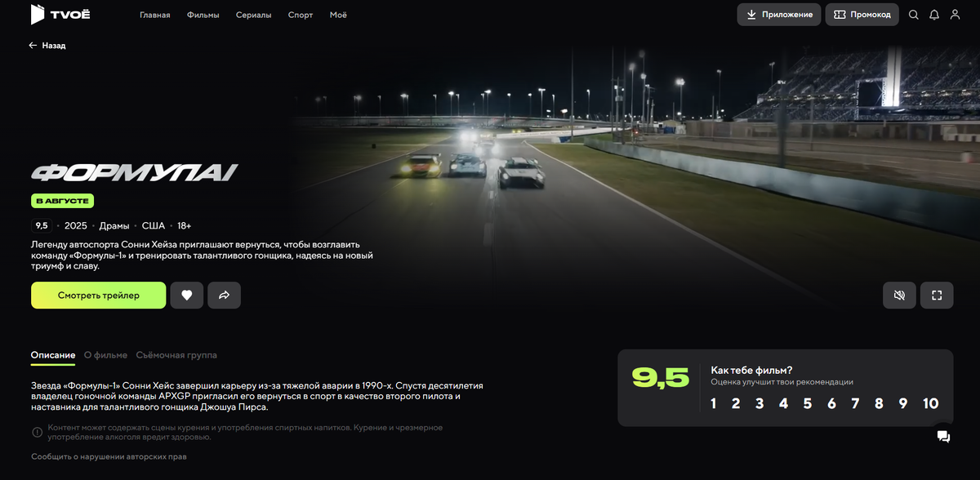
Task: Open the notifications bell
Action: pos(934,15)
